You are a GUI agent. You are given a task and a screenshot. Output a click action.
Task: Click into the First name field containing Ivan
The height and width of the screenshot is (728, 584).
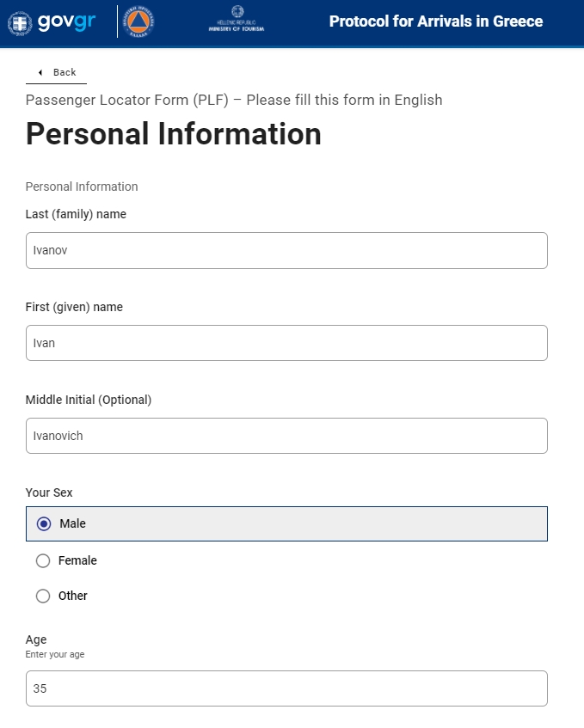[x=286, y=343]
